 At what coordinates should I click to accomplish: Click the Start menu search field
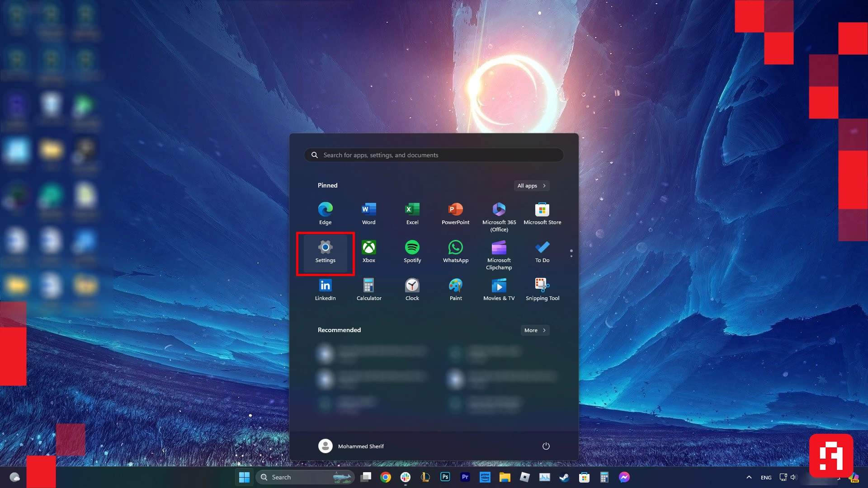pos(434,155)
